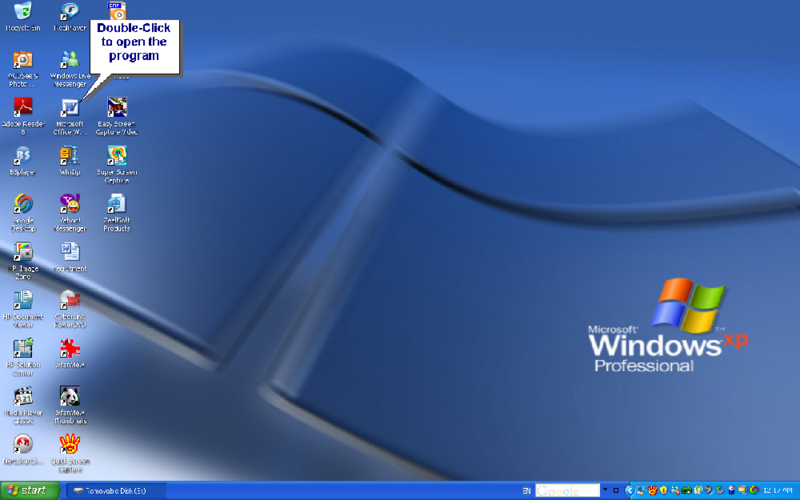Select the RealPlayer desktop shortcut
Viewport: 800px width, 500px height.
click(x=70, y=16)
